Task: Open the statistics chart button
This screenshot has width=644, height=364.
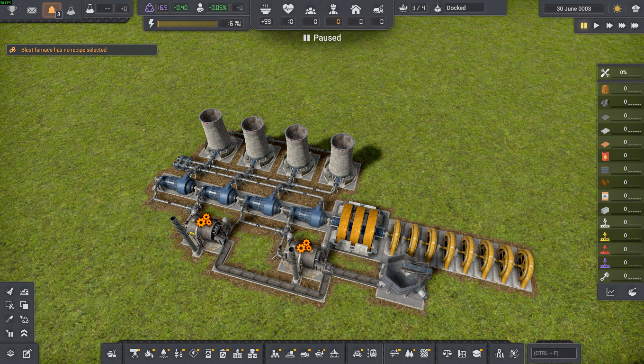Action: pos(610,292)
